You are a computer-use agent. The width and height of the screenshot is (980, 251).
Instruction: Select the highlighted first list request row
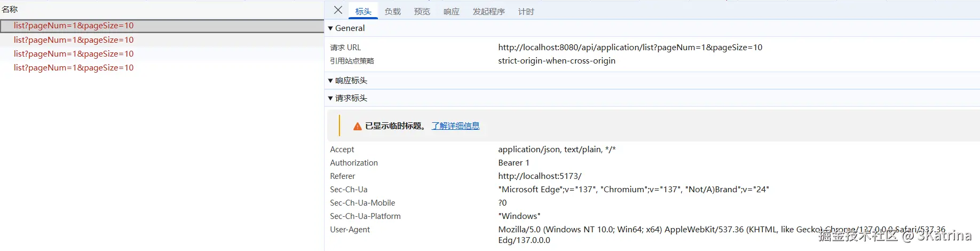pos(74,26)
